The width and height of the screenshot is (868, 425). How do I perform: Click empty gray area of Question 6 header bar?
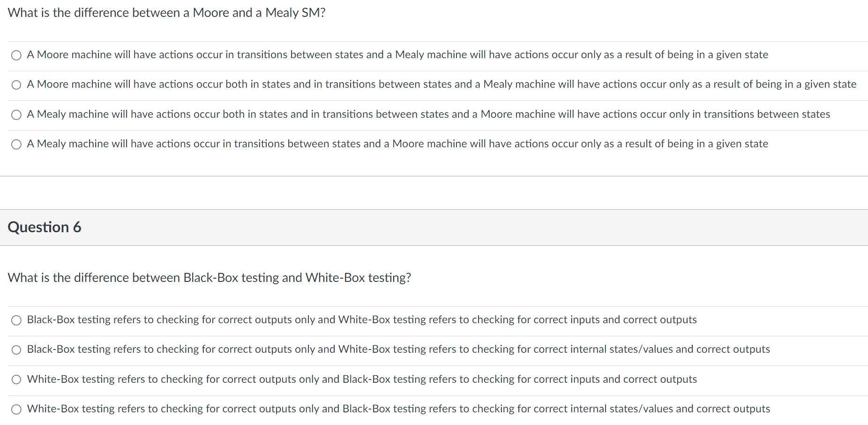tap(469, 228)
